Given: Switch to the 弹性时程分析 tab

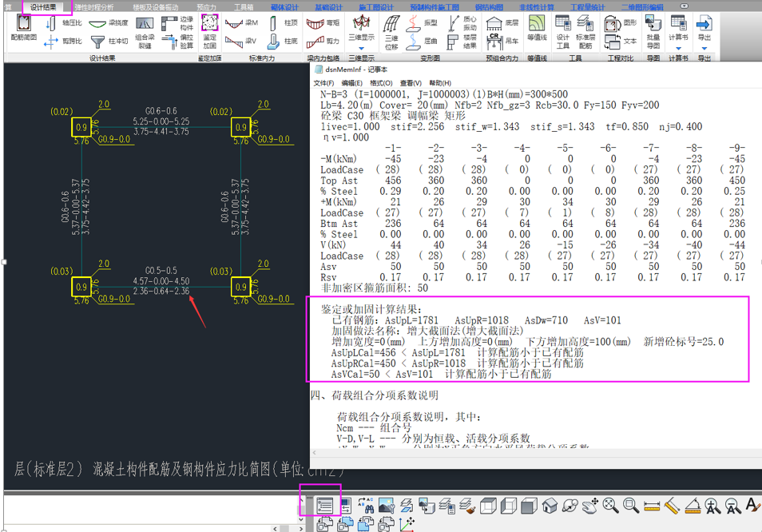Looking at the screenshot, I should (x=94, y=7).
